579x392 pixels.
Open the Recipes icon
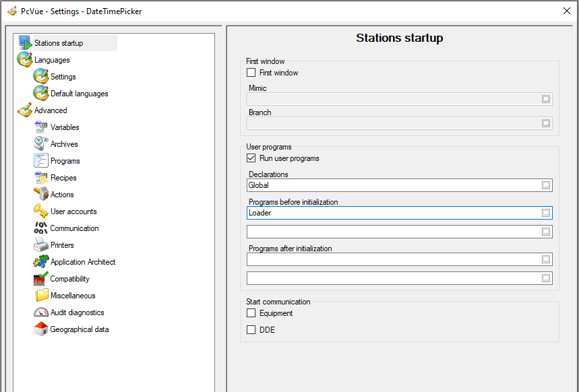click(40, 178)
